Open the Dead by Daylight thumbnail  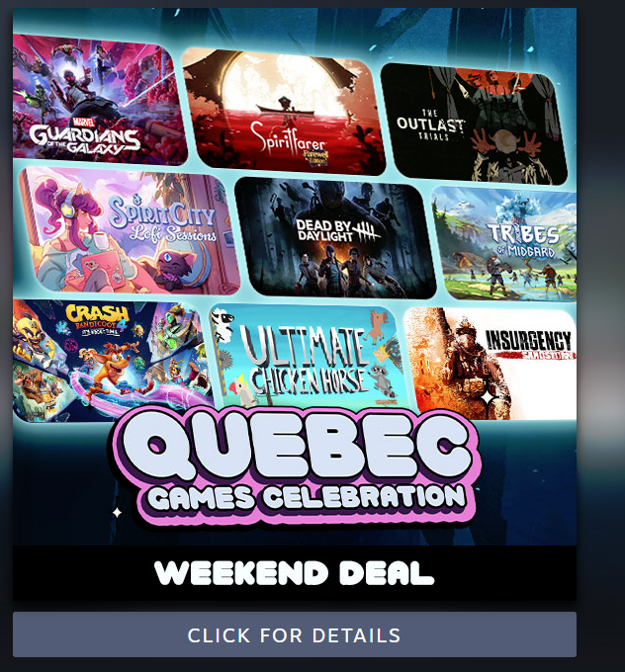tap(335, 238)
